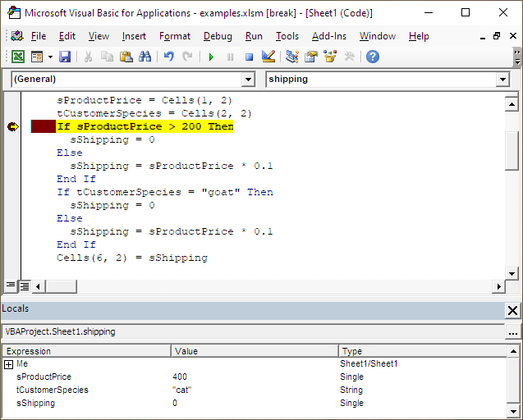Click the breakpoint arrow in the margin
The width and height of the screenshot is (523, 420).
coord(12,126)
